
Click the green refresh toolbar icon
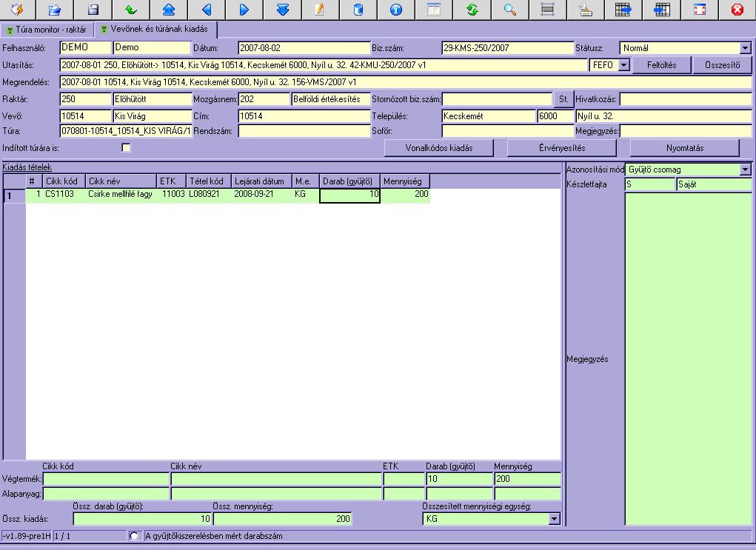(472, 10)
